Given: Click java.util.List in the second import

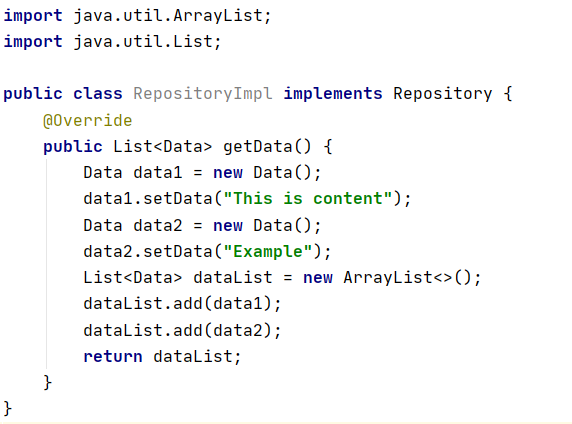Looking at the screenshot, I should tap(143, 41).
